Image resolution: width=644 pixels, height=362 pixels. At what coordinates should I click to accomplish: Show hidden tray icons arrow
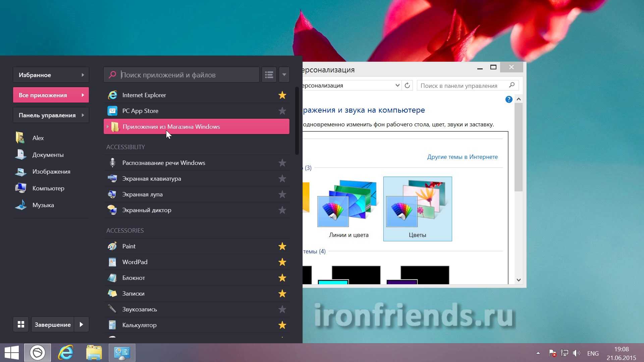pyautogui.click(x=538, y=353)
